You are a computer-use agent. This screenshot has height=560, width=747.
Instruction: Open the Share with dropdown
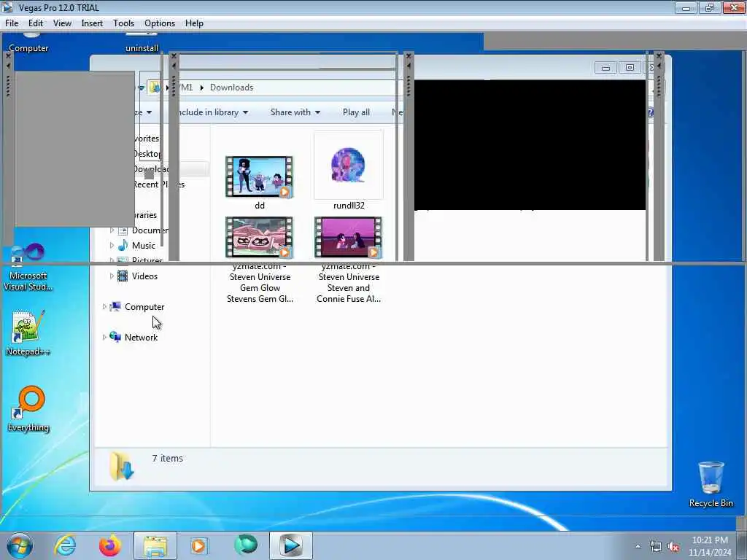click(295, 112)
